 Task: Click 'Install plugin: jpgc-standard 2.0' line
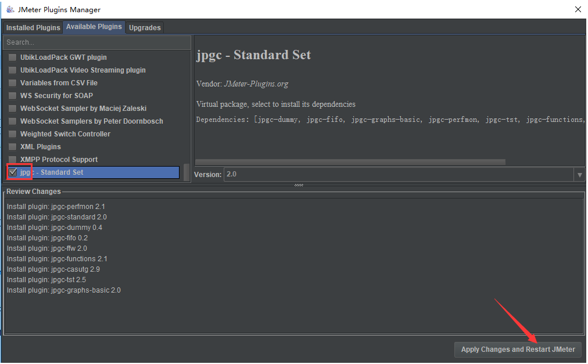56,217
